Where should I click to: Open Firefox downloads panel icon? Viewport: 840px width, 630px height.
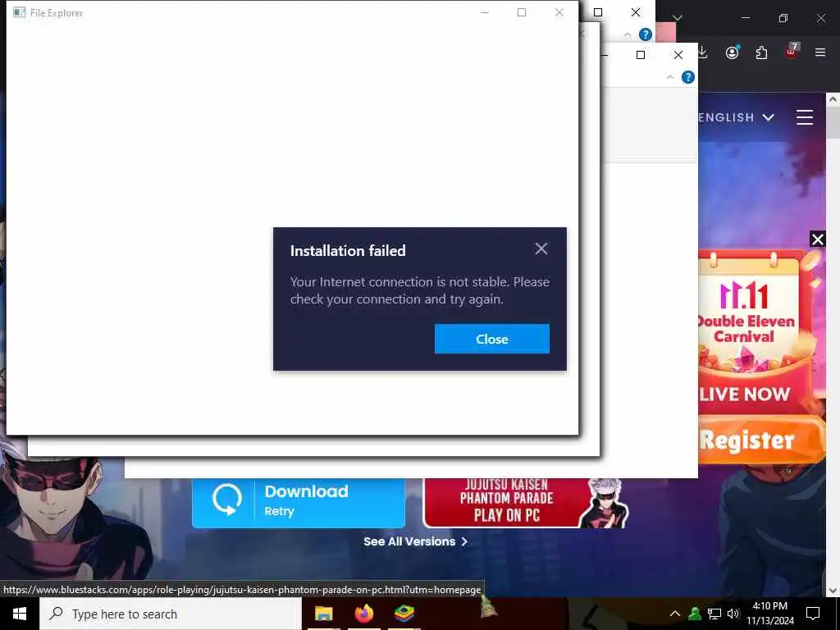(703, 52)
